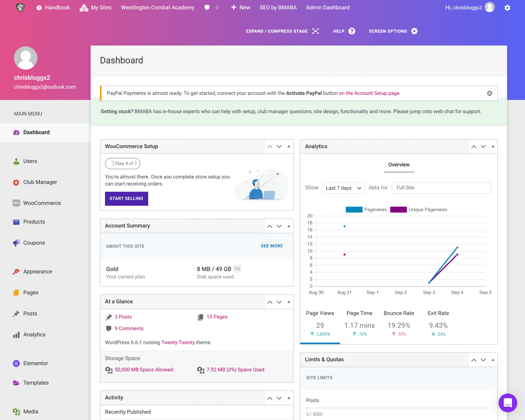Click the site shield logo icon
This screenshot has width=525, height=420.
pos(20,7)
